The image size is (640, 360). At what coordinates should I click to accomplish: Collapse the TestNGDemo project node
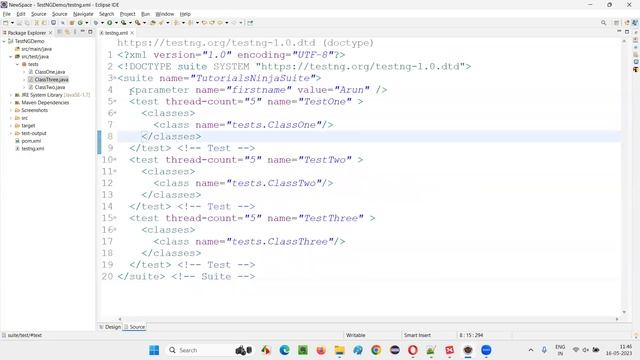[x=4, y=41]
